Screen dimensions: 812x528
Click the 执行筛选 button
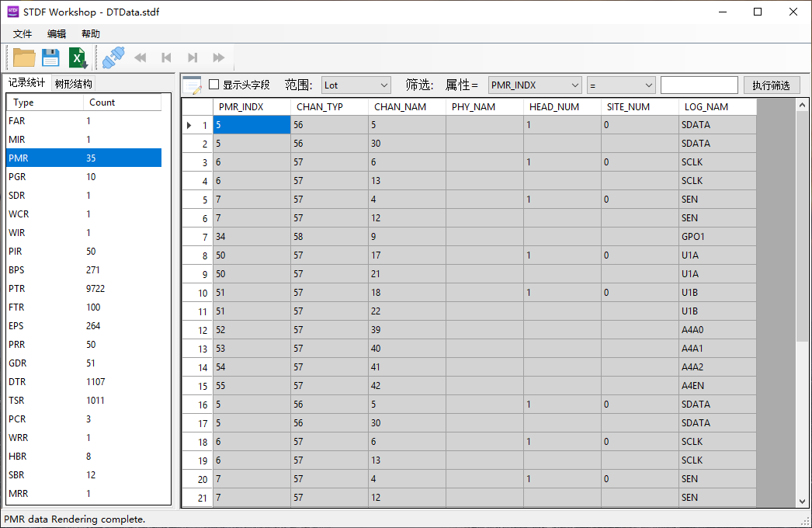(x=771, y=85)
